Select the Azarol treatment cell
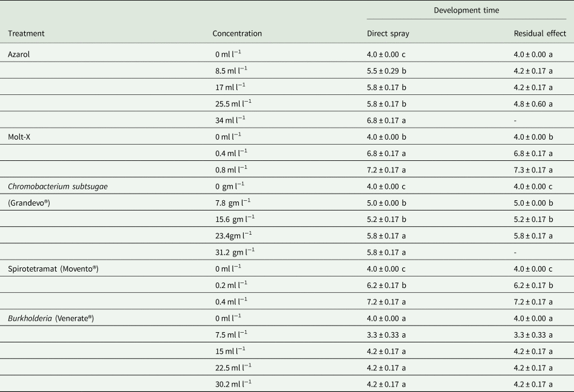Viewport: 574px width, 392px height. [x=19, y=54]
